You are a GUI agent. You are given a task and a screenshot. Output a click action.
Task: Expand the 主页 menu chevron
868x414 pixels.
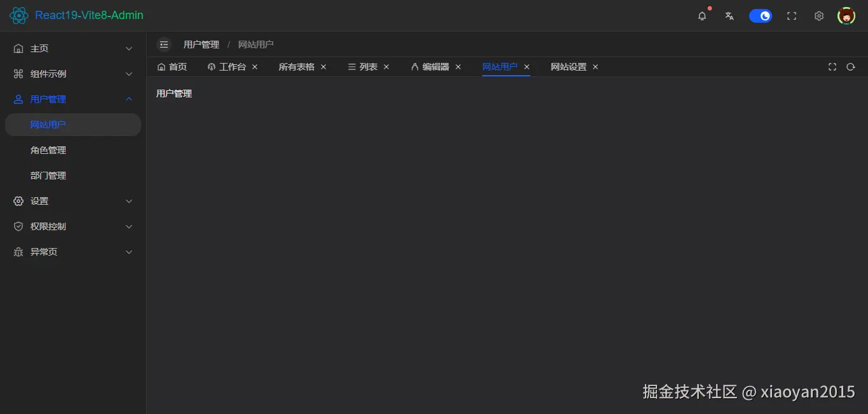tap(129, 48)
